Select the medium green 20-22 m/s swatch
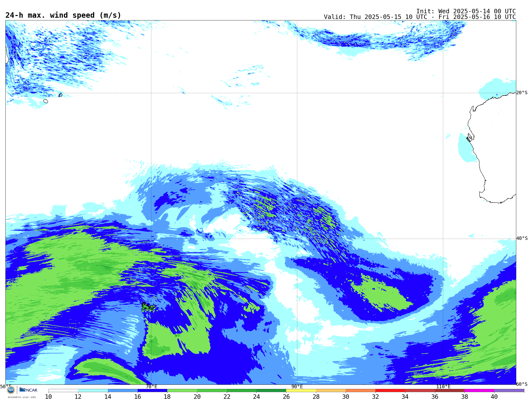532x400 pixels. pos(212,391)
